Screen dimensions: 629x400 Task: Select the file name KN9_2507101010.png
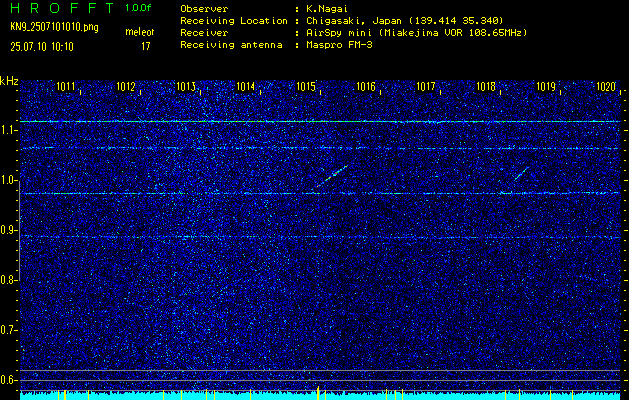pos(54,27)
